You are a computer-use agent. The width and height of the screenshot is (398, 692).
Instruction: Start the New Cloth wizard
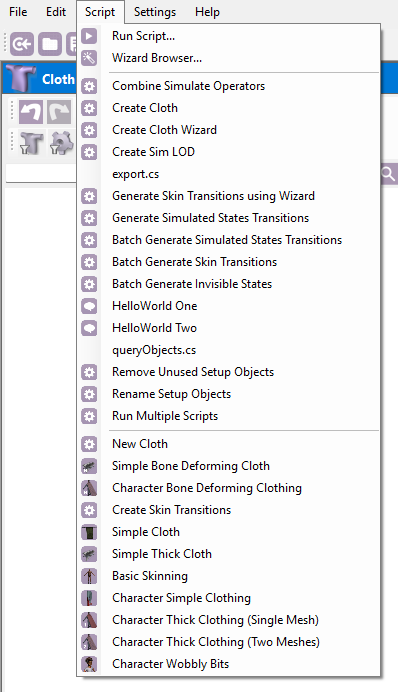[229, 444]
